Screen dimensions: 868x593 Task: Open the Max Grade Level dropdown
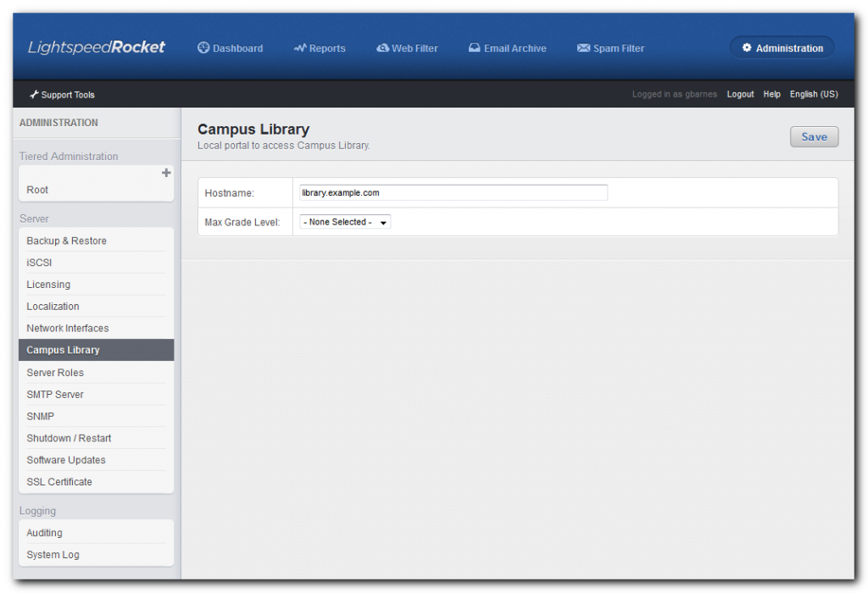pos(345,222)
